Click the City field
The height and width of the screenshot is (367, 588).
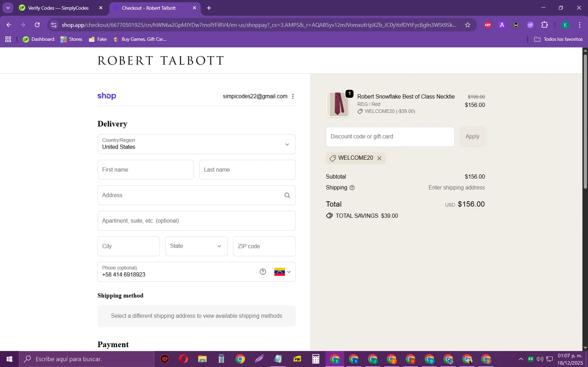[129, 246]
